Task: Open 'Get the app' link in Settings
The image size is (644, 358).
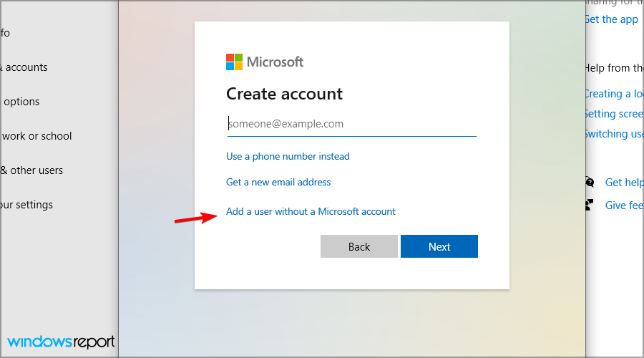Action: coord(612,19)
